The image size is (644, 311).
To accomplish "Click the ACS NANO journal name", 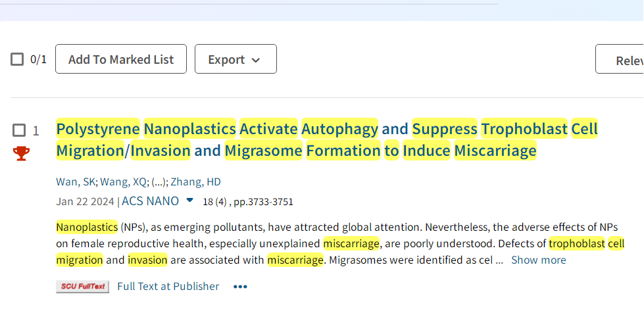I will (151, 201).
